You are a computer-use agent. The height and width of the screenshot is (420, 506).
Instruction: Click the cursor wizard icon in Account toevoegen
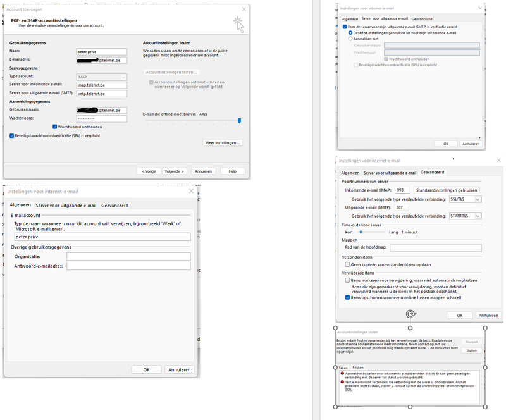238,23
